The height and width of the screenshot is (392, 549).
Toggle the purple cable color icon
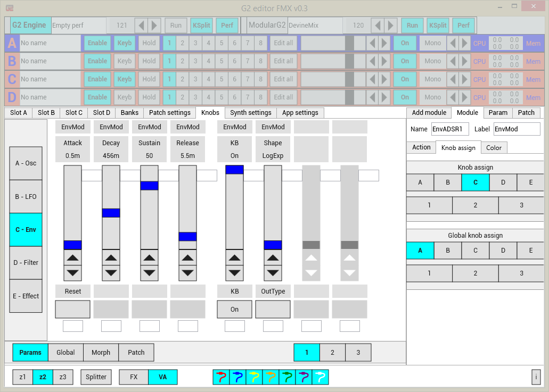304,377
